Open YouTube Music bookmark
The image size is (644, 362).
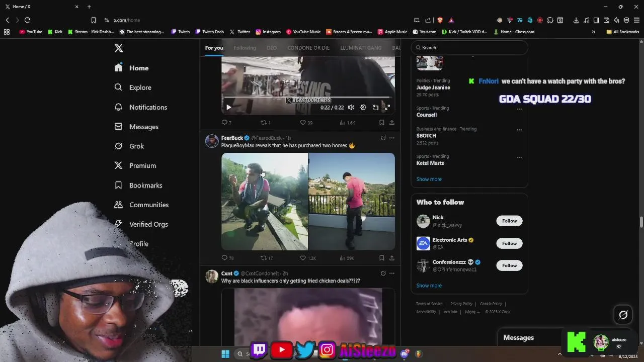coord(303,32)
